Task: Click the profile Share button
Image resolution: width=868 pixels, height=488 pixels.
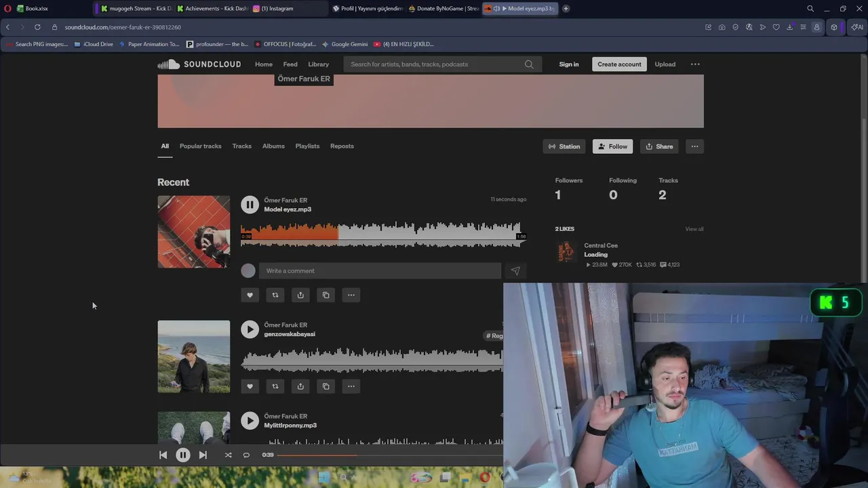Action: (x=659, y=146)
